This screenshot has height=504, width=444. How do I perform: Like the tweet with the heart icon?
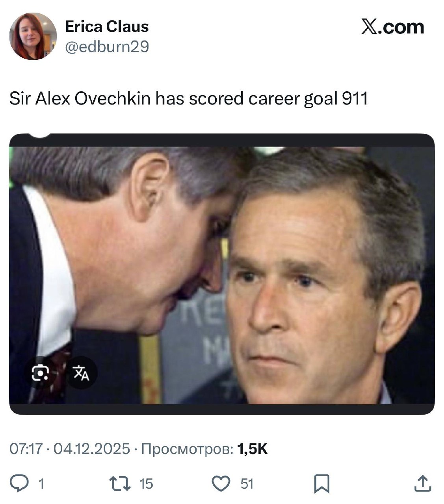coord(221,483)
